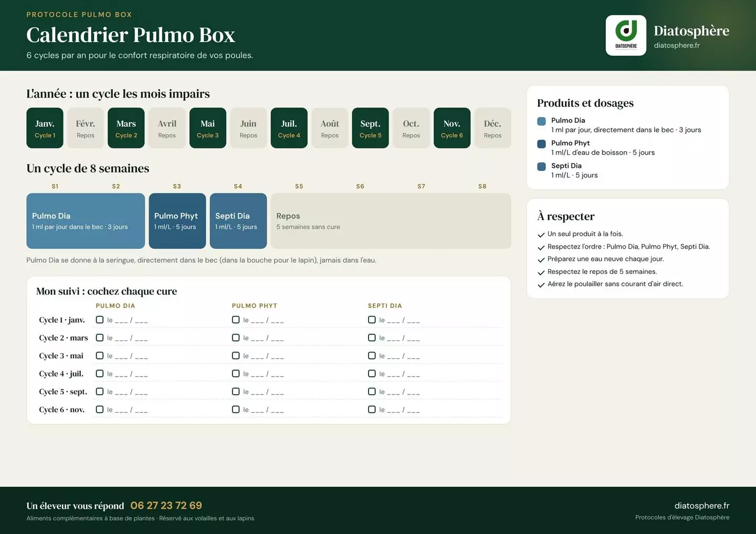The height and width of the screenshot is (534, 756).
Task: Open the diatosphere.fr link in the footer
Action: click(x=702, y=506)
